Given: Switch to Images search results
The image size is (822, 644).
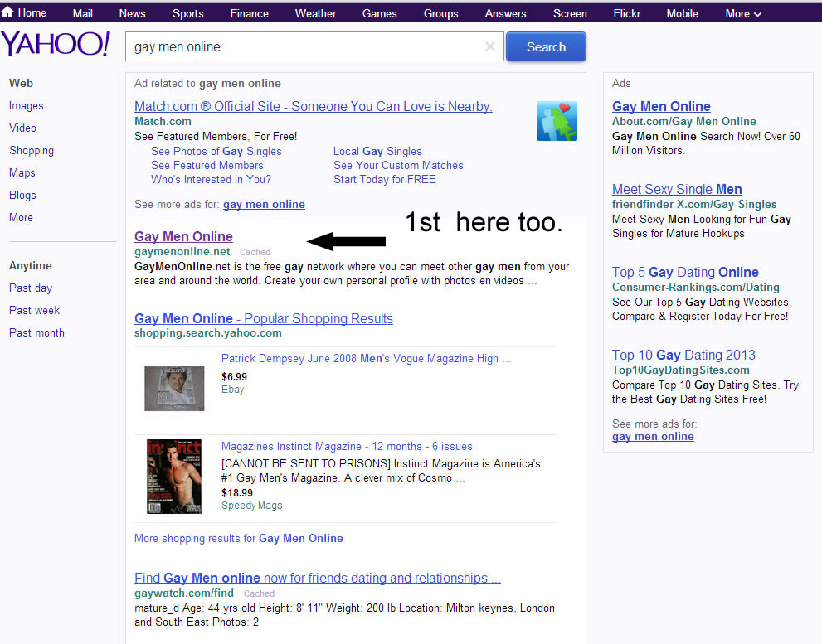Looking at the screenshot, I should [26, 105].
